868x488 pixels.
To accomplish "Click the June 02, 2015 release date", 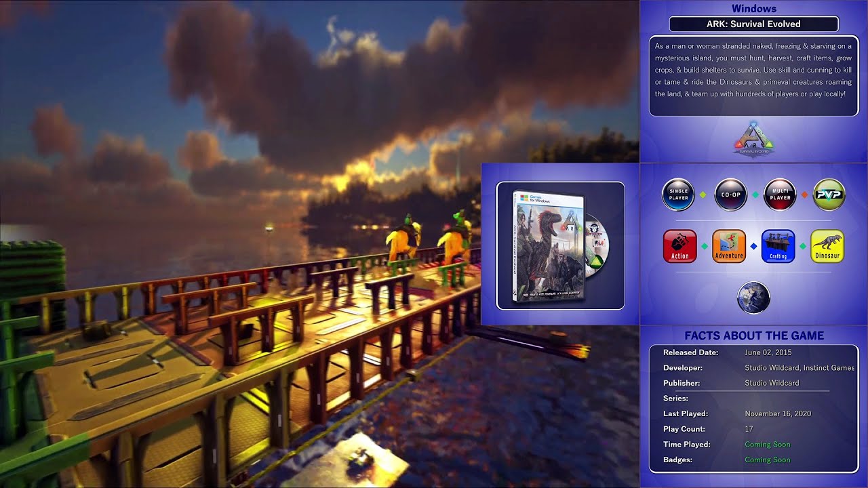I will [x=768, y=352].
